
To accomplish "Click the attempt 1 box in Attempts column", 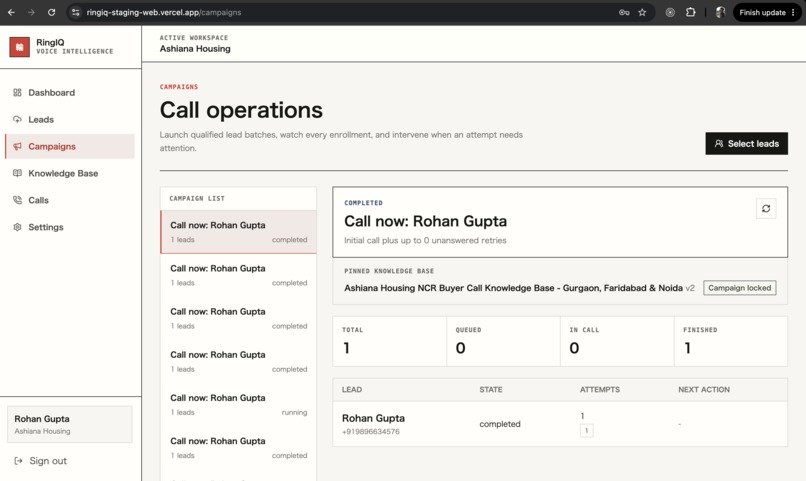I will pos(587,431).
